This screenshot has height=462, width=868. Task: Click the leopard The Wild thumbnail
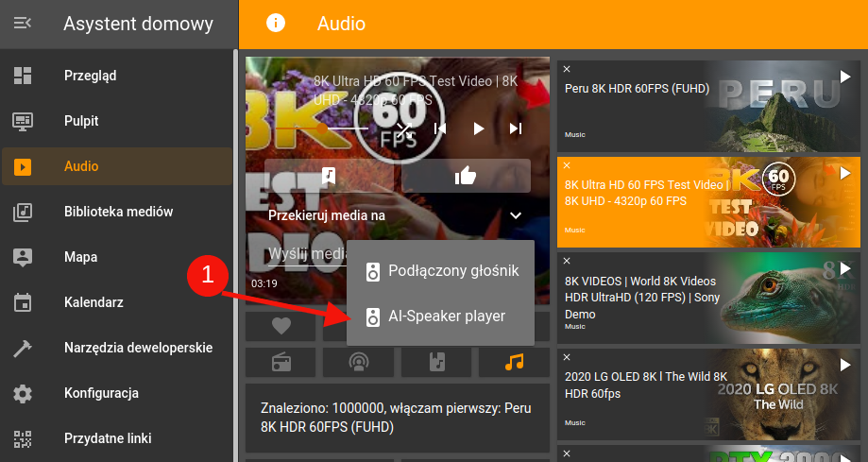(783, 394)
